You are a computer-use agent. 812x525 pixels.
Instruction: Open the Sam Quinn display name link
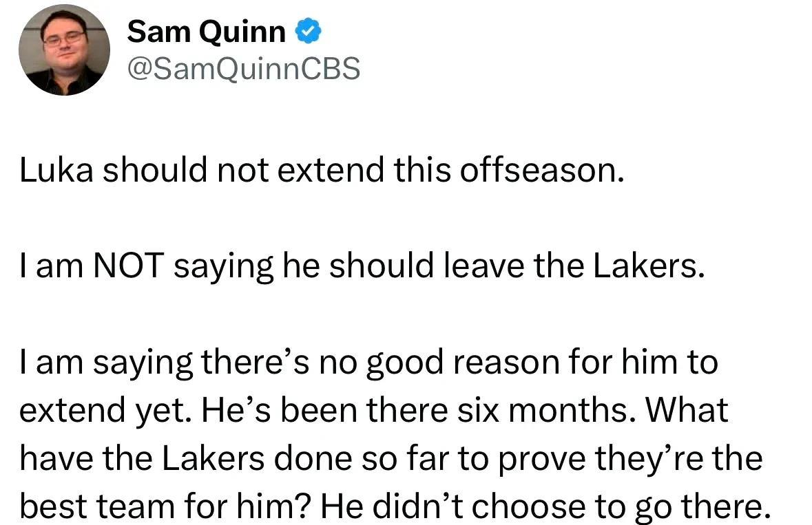pos(206,32)
